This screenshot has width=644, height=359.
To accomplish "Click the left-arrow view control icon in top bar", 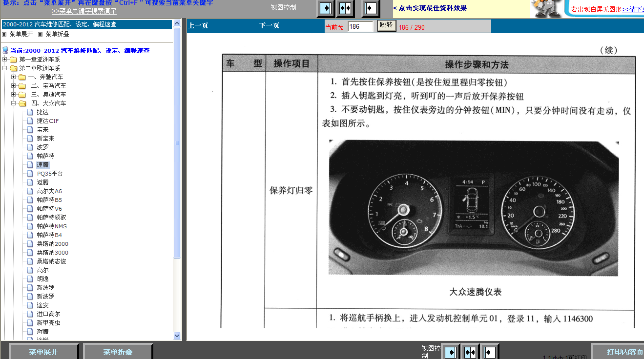I will [x=371, y=8].
